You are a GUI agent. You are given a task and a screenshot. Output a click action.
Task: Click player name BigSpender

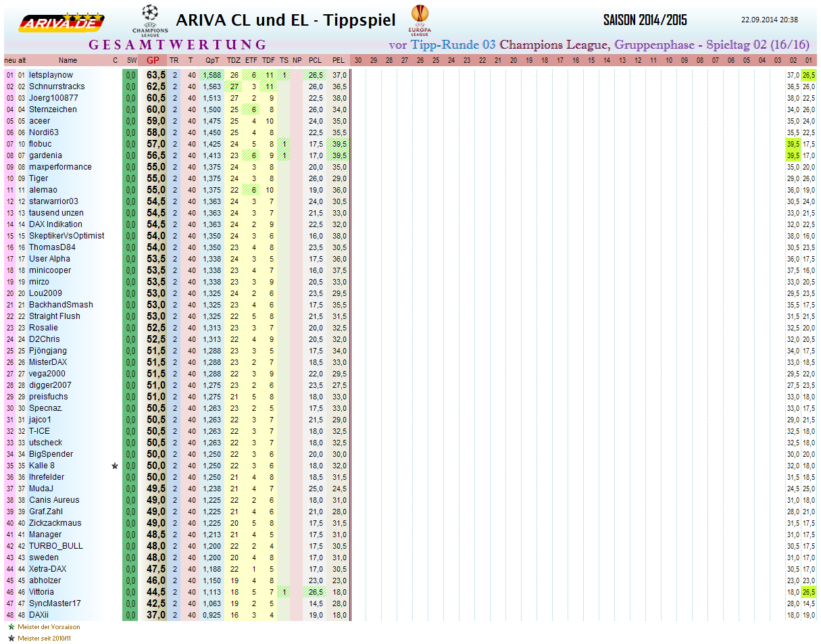pyautogui.click(x=51, y=454)
